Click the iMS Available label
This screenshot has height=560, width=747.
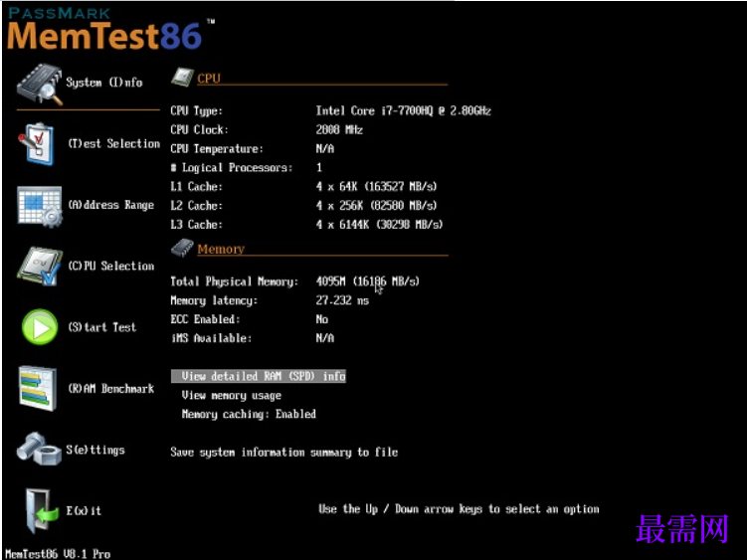(x=211, y=338)
